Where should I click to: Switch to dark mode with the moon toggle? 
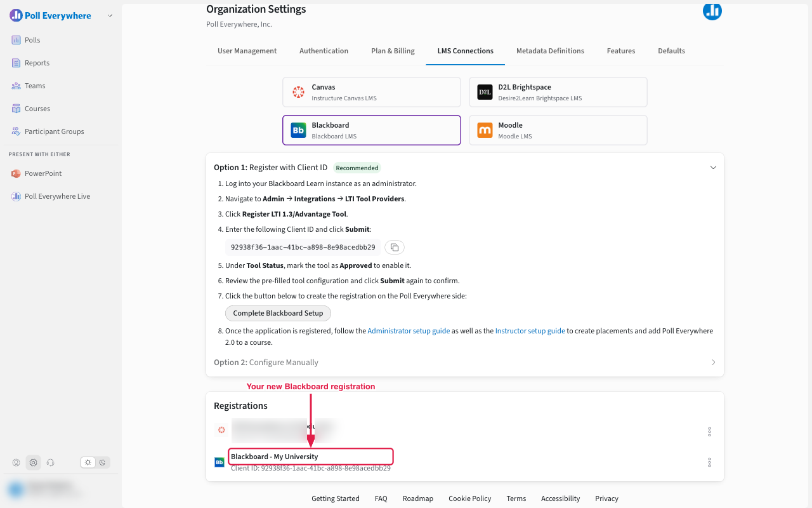pyautogui.click(x=102, y=462)
